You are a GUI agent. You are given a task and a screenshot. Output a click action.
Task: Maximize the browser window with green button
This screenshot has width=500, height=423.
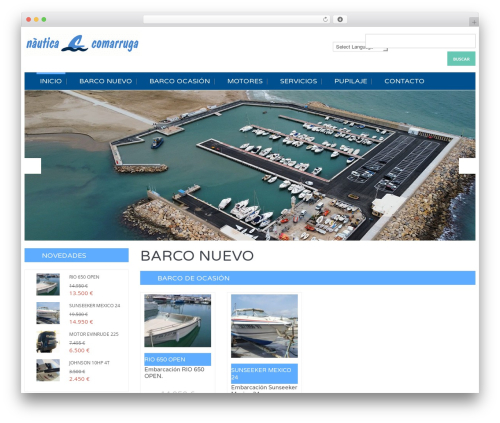coord(44,19)
